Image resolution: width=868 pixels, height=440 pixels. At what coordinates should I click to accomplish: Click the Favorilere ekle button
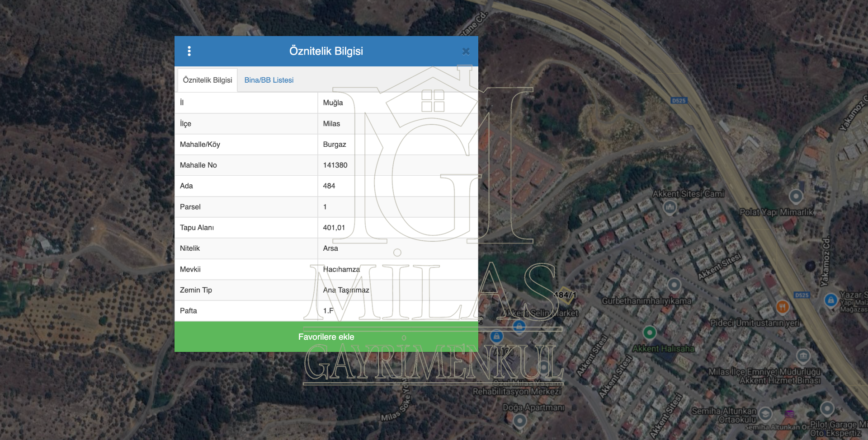[326, 337]
